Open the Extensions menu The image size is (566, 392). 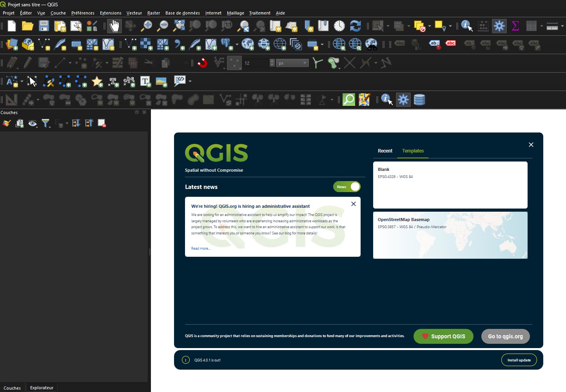tap(111, 13)
